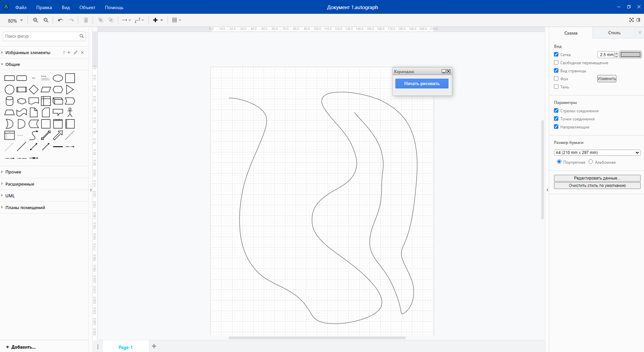Viewport: 644px width, 352px height.
Task: Select the S-curve shape
Action: [x=34, y=135]
